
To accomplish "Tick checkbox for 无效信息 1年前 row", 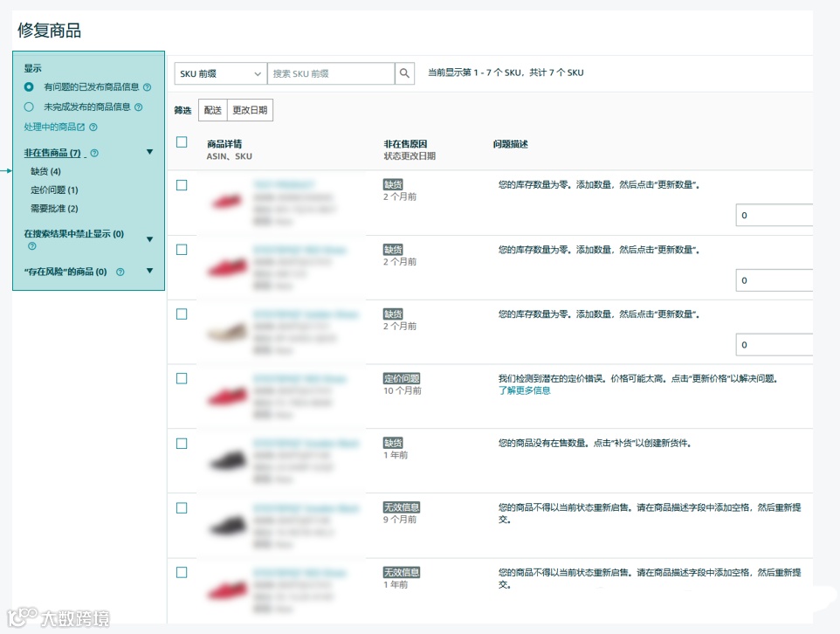I will pos(182,572).
